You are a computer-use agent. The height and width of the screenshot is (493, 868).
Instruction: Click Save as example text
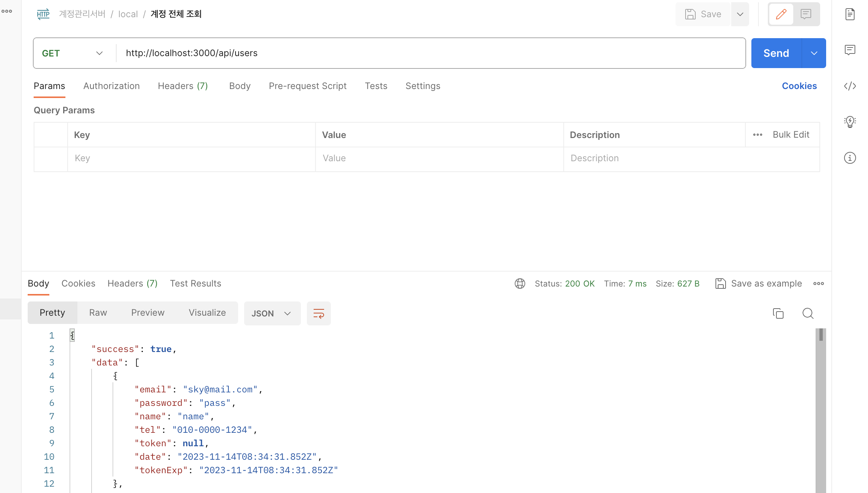point(766,284)
